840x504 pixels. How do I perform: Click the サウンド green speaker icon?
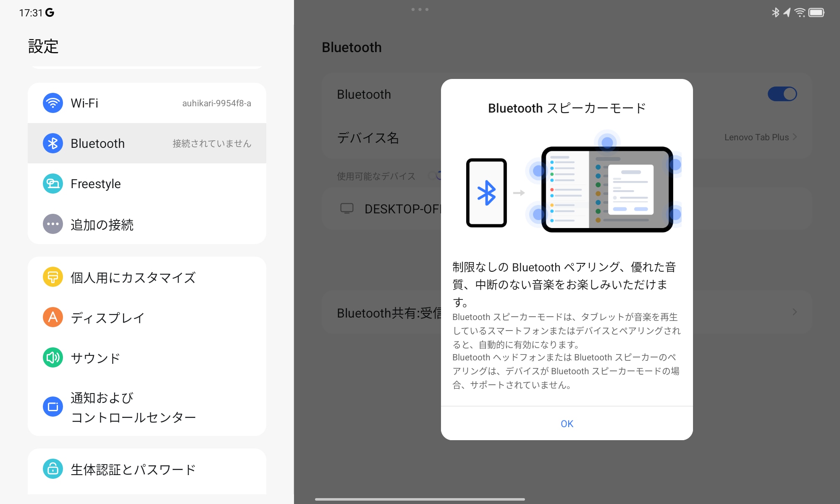[x=53, y=357]
